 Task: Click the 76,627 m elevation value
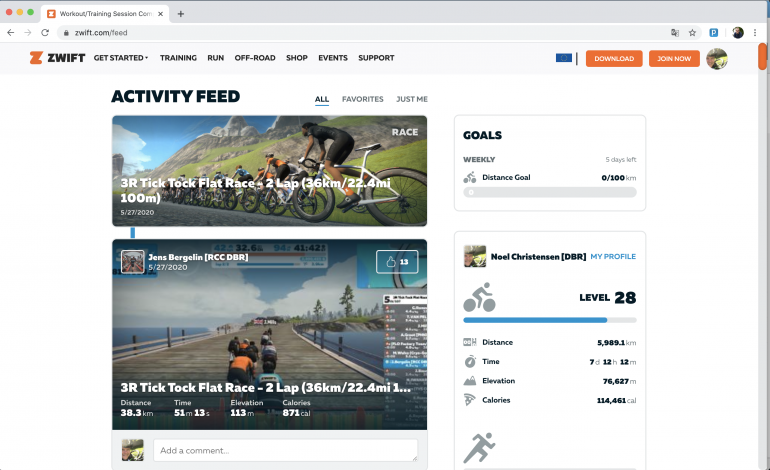pyautogui.click(x=619, y=381)
